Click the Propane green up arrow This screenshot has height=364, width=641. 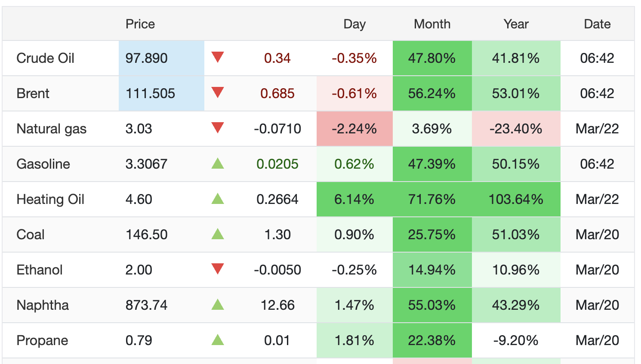point(218,340)
